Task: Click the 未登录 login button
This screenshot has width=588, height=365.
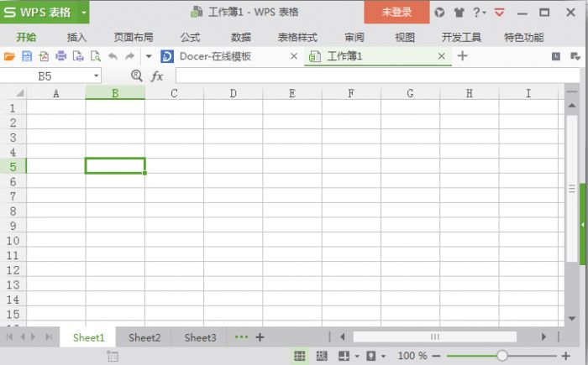Action: tap(396, 12)
